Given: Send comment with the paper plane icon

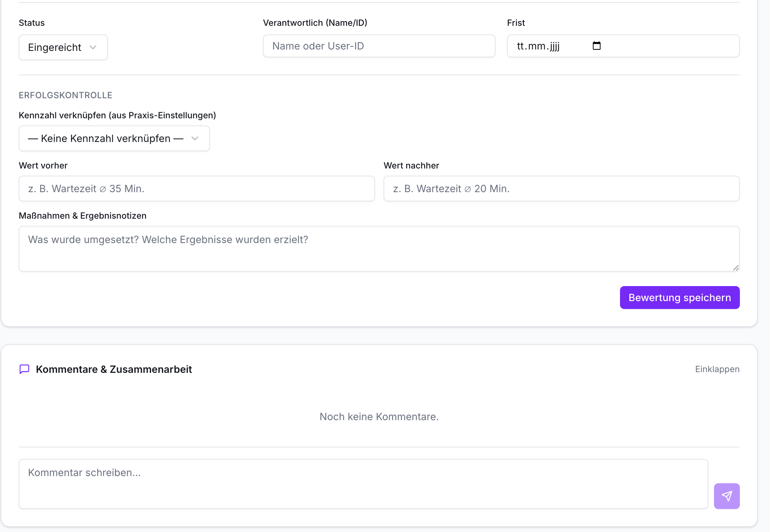Looking at the screenshot, I should (727, 496).
